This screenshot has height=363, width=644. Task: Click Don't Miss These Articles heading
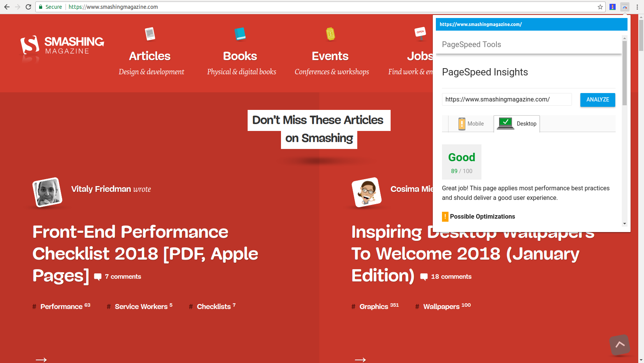coord(319,129)
